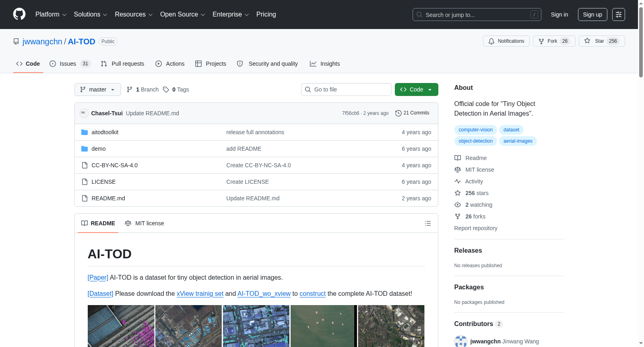The width and height of the screenshot is (644, 347).
Task: Click the magnifier icon in the header search
Action: coord(419,15)
